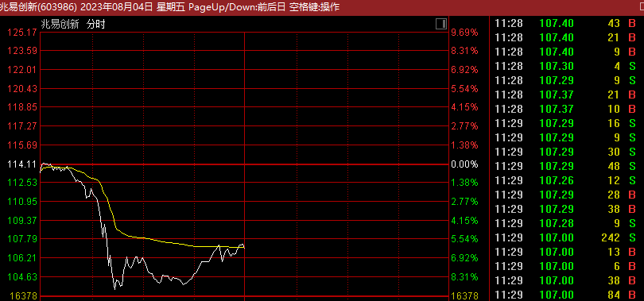Select the 107.30 trade with volume 4
The image size is (644, 301).
tap(565, 66)
